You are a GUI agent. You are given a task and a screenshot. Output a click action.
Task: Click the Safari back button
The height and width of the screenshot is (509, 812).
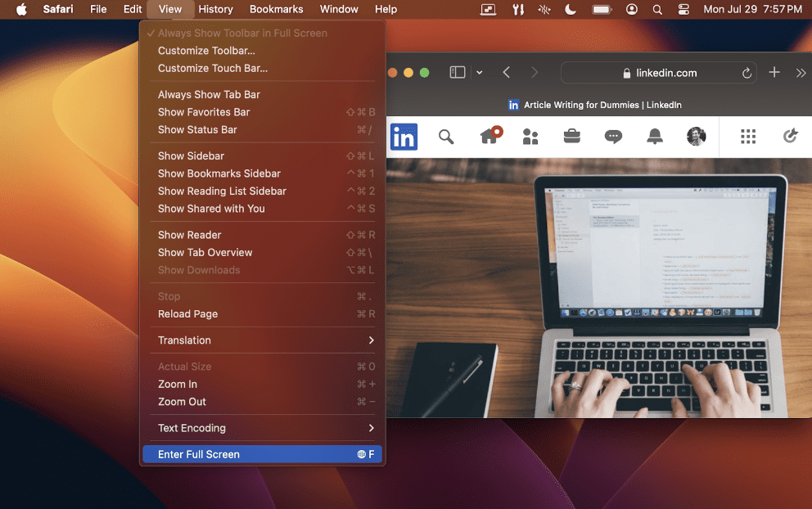pyautogui.click(x=508, y=72)
